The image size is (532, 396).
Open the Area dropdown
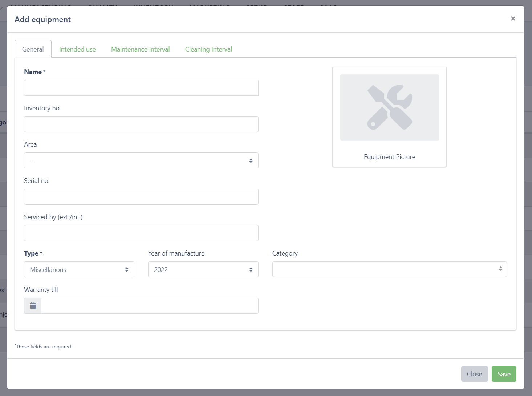141,160
